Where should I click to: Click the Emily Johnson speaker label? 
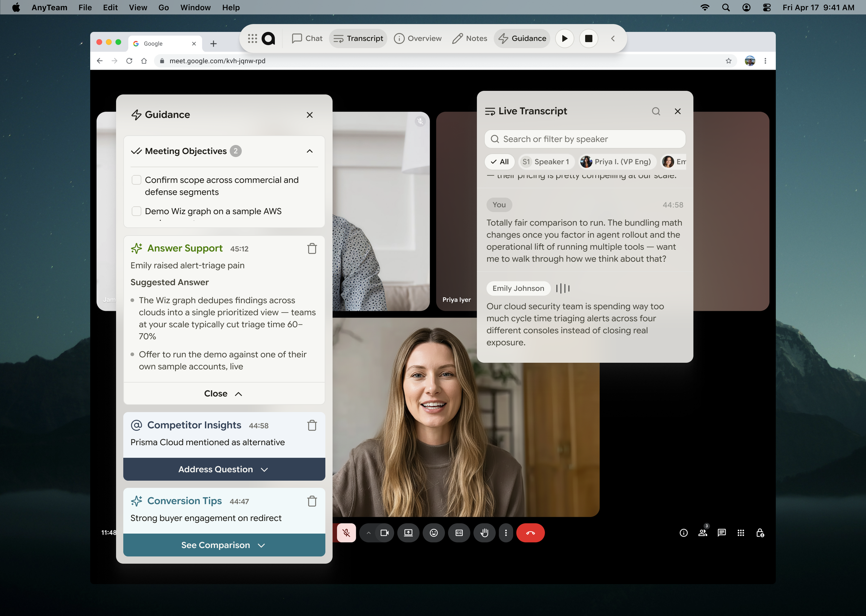pyautogui.click(x=518, y=288)
